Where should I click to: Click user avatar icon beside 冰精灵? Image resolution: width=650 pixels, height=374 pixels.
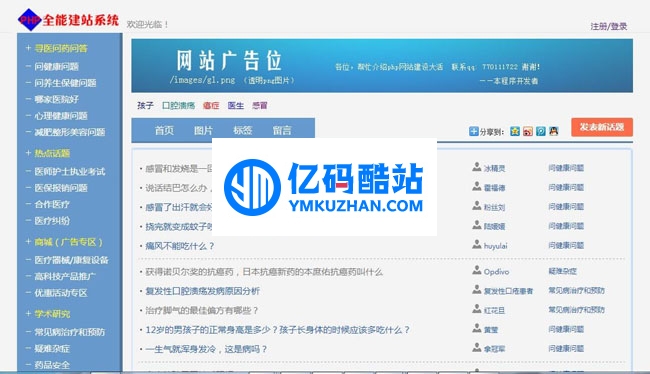click(x=477, y=167)
